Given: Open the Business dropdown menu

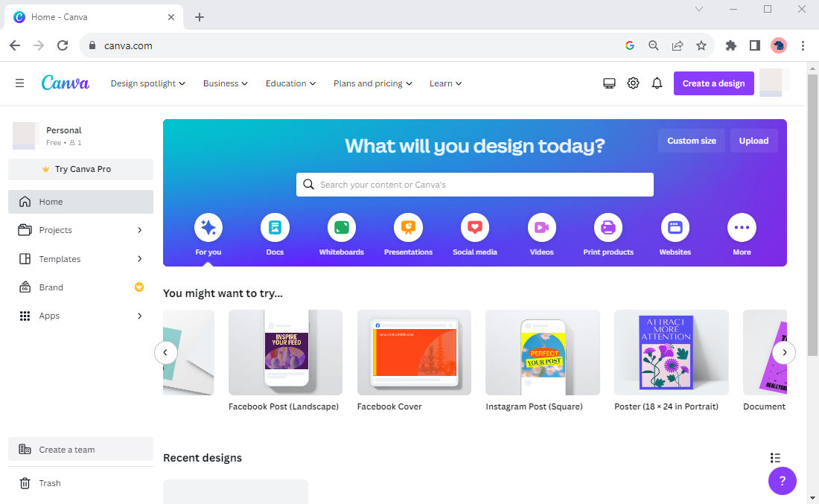Looking at the screenshot, I should (225, 83).
